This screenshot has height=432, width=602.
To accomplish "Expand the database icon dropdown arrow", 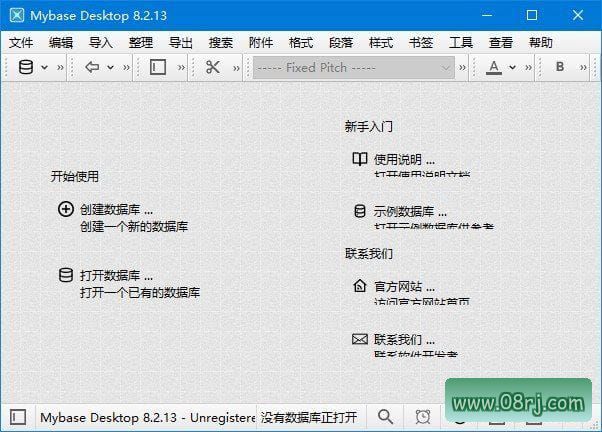I will [45, 68].
